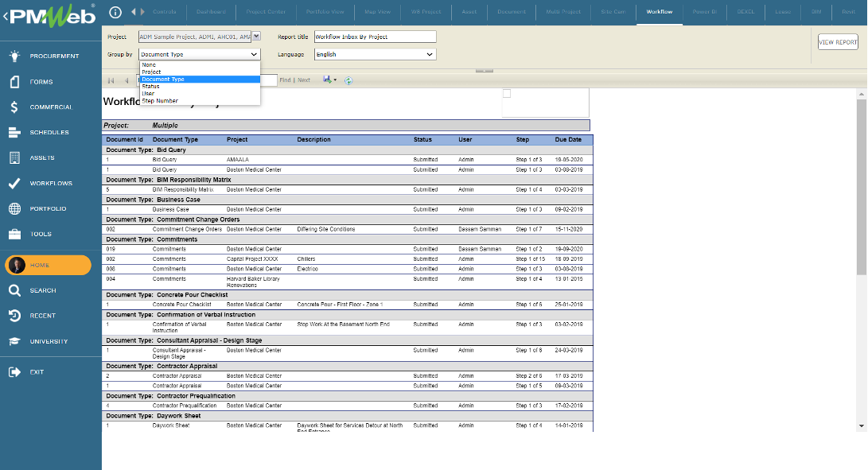Screen dimensions: 868x470
Task: Open the Schedules bars icon
Action: tap(15, 132)
